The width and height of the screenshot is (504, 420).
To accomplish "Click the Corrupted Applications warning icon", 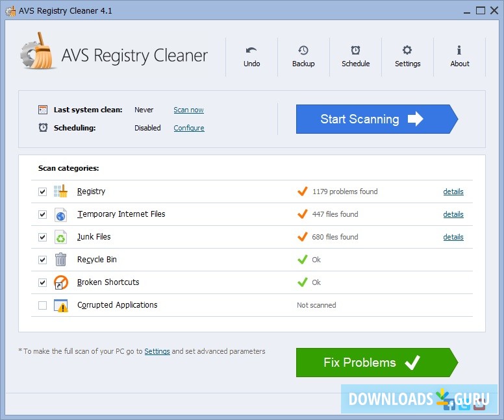I will click(x=61, y=306).
